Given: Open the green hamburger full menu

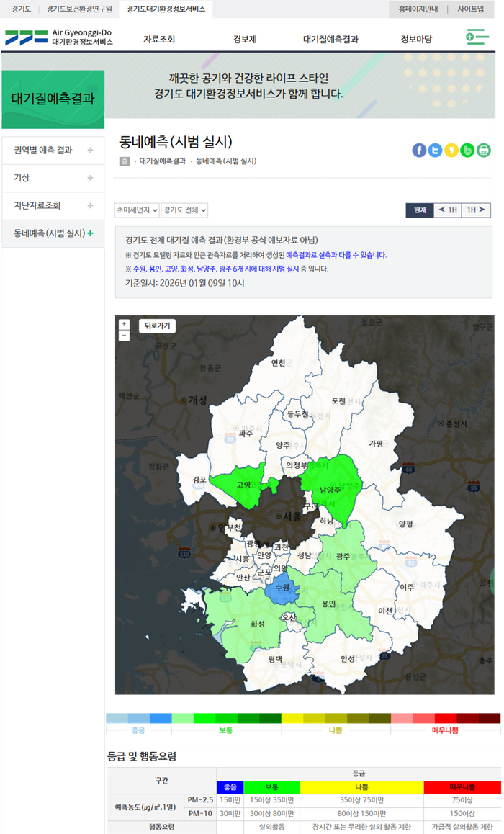Looking at the screenshot, I should pyautogui.click(x=477, y=37).
